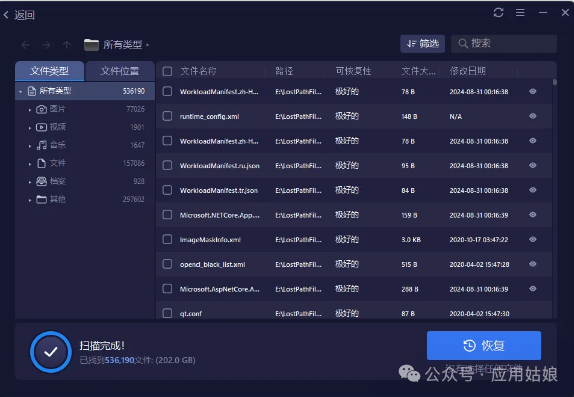This screenshot has height=397, width=574.
Task: Check the box for Microsoft.NETCore.App
Action: pyautogui.click(x=167, y=215)
